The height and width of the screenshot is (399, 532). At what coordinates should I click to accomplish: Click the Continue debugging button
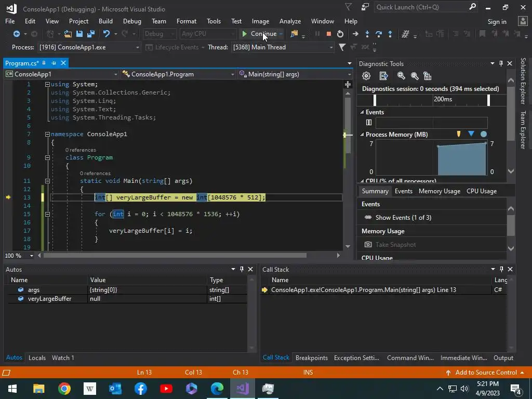point(259,34)
